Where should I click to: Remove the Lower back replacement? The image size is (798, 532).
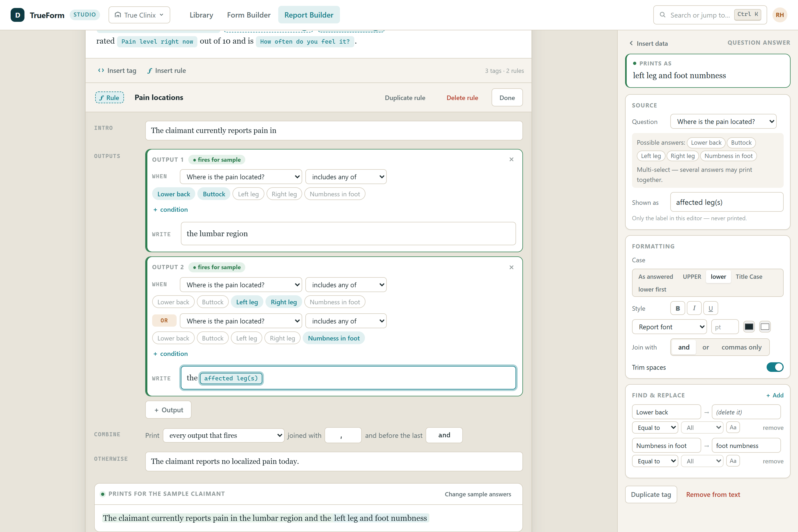(773, 427)
